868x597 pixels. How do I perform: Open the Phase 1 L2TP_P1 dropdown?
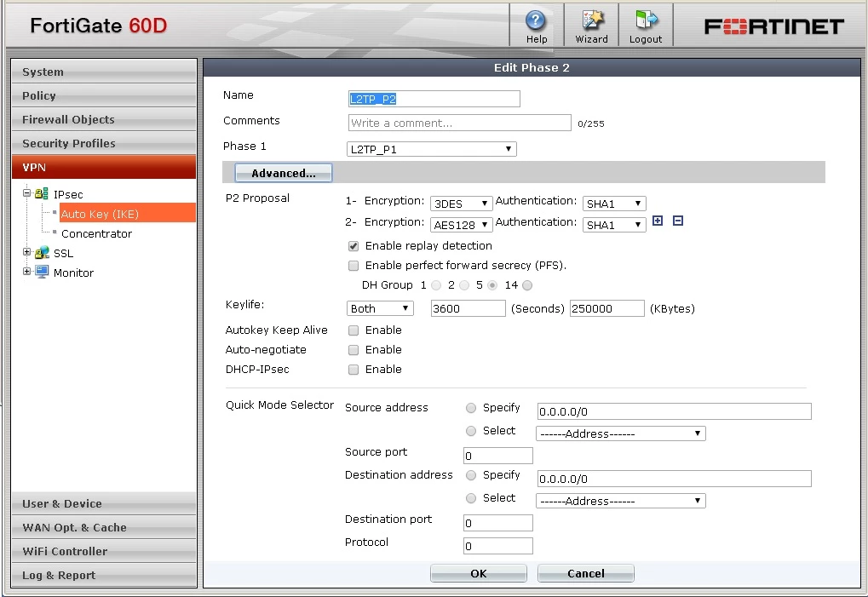(431, 149)
